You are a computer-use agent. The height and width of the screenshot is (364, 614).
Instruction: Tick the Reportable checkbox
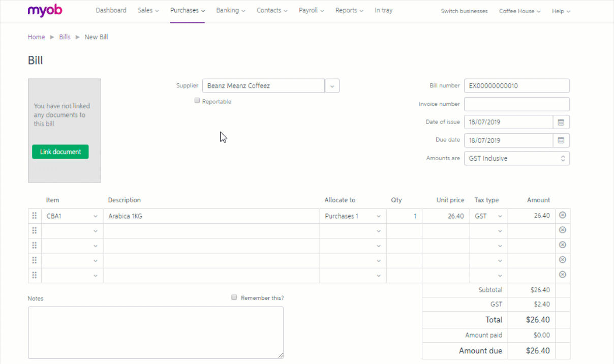(197, 101)
